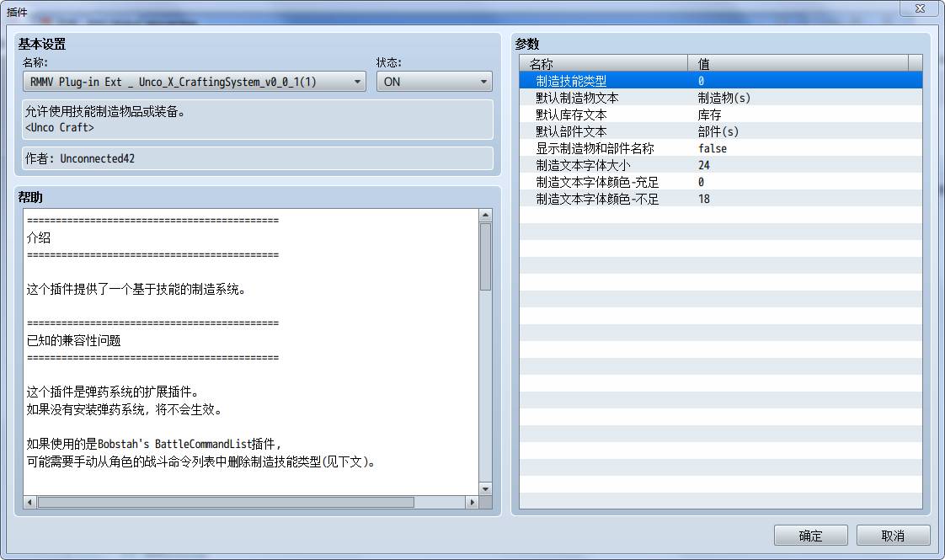Click the help text scroll-down arrow
This screenshot has height=560, width=945.
[485, 488]
